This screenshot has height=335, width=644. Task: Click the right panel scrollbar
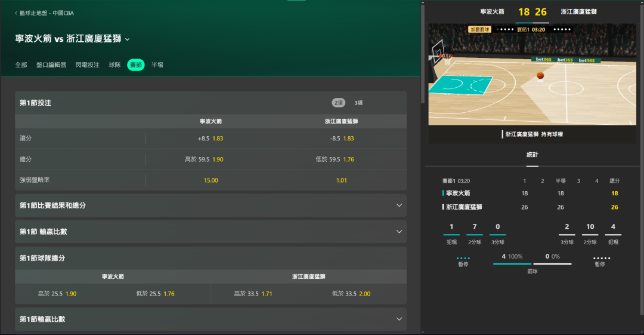(642, 161)
